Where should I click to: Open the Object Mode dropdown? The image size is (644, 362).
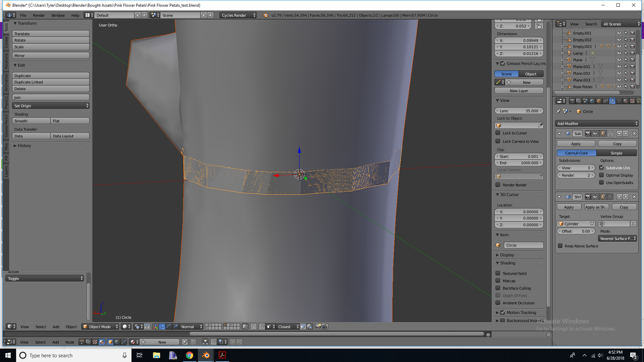coord(100,326)
